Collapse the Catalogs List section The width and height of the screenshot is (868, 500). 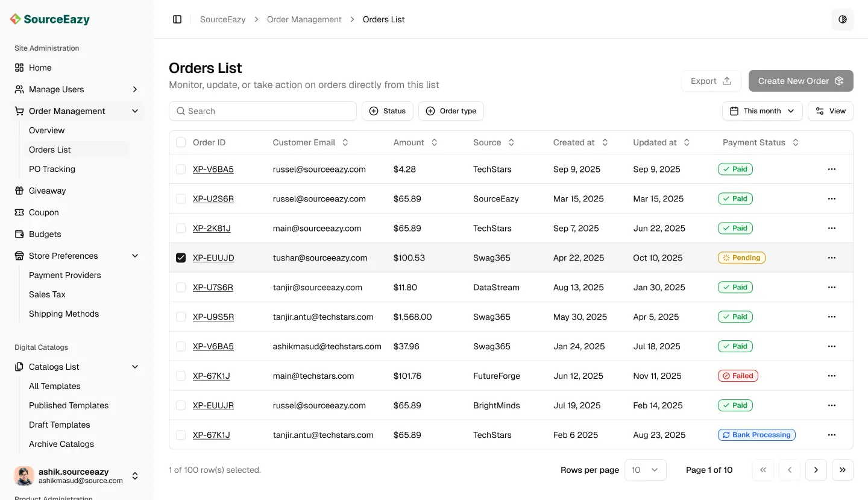coord(135,367)
